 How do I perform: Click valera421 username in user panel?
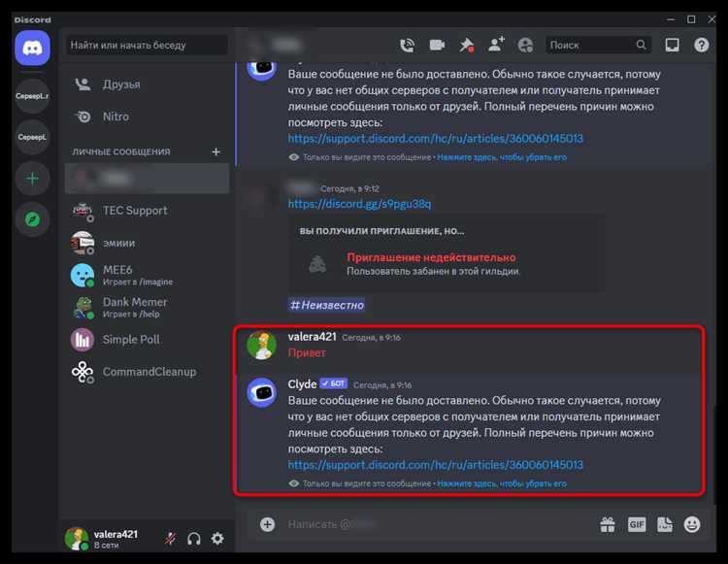(x=116, y=534)
